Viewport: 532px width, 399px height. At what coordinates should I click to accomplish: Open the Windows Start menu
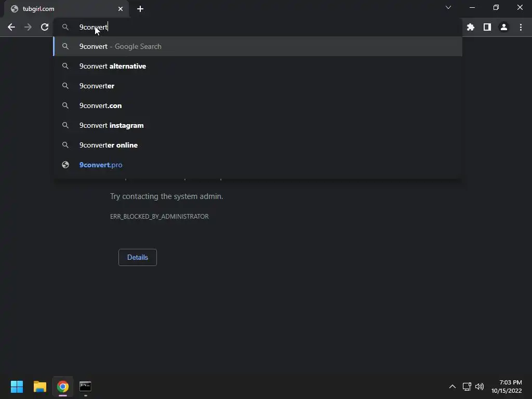click(x=17, y=387)
